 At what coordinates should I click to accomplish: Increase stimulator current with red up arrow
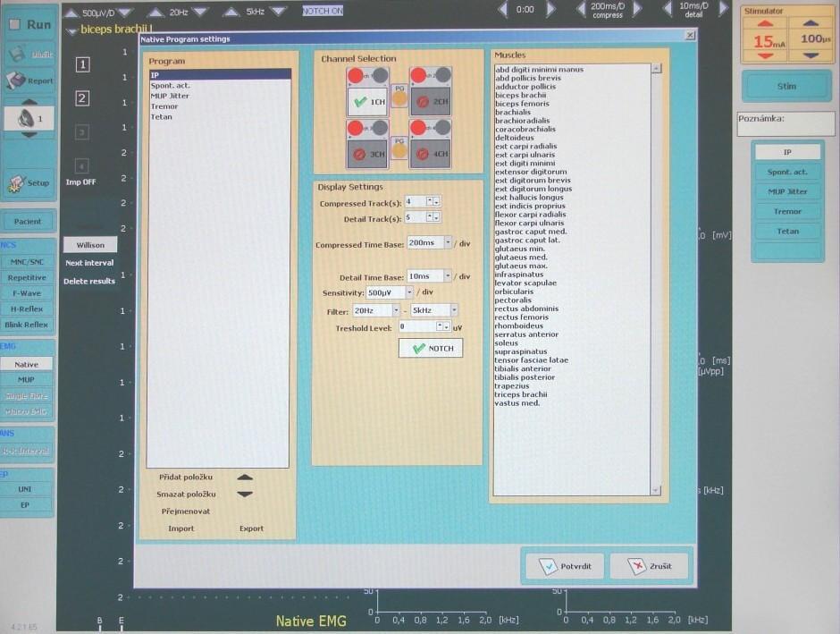pyautogui.click(x=766, y=23)
